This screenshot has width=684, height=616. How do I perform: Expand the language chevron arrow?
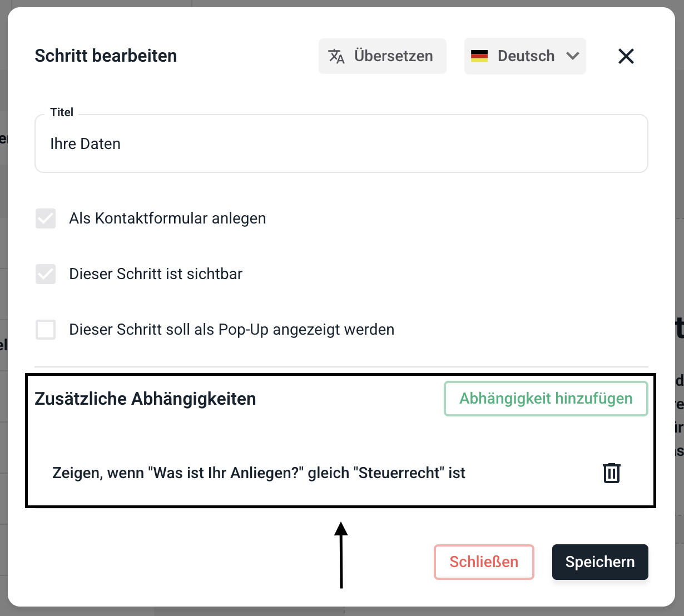point(573,56)
